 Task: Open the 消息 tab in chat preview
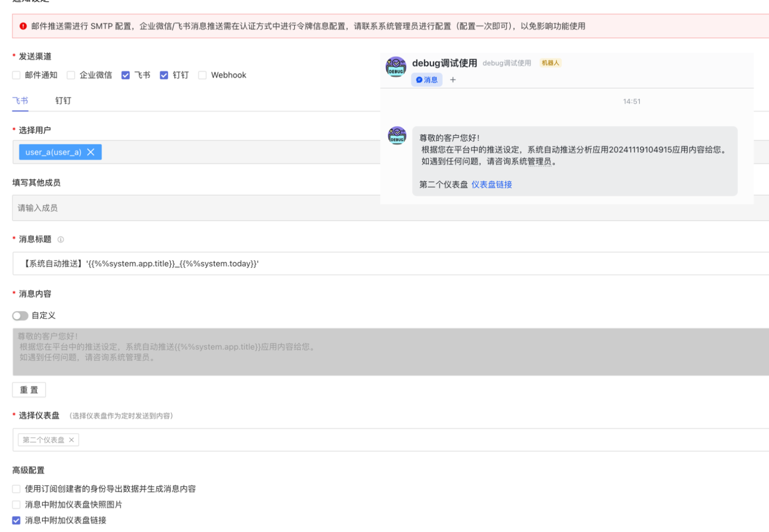427,80
